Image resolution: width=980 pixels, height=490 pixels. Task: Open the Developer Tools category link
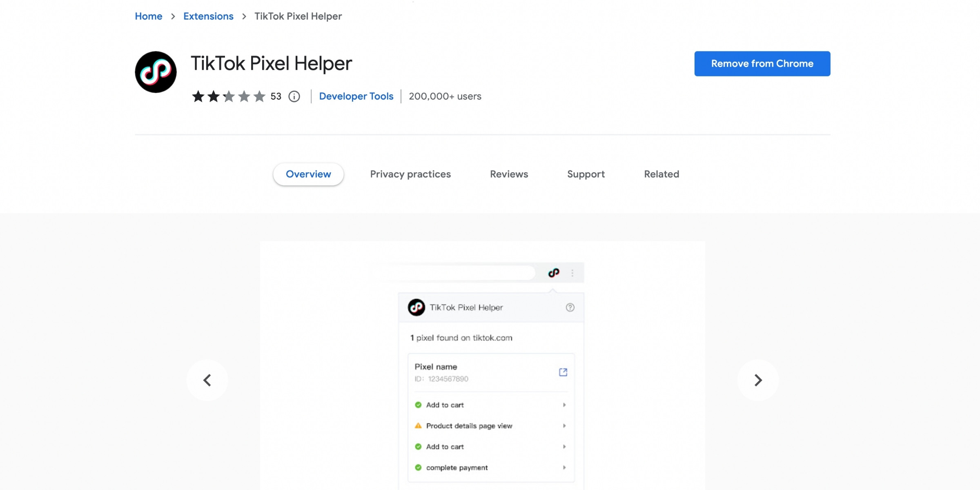(x=356, y=96)
